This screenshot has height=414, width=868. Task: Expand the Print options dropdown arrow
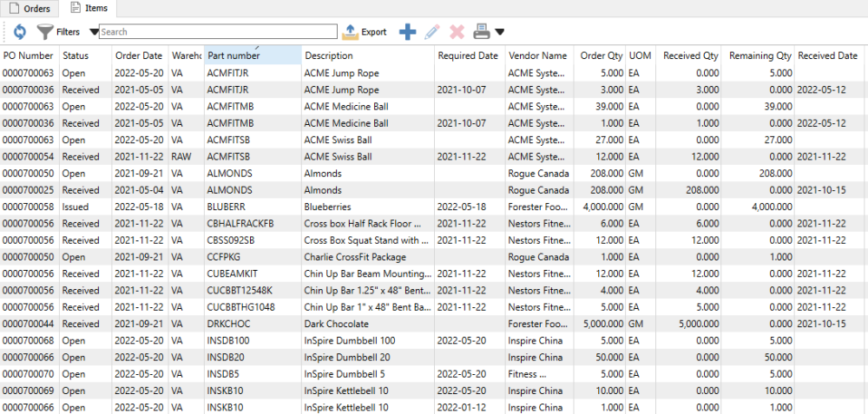tap(499, 32)
